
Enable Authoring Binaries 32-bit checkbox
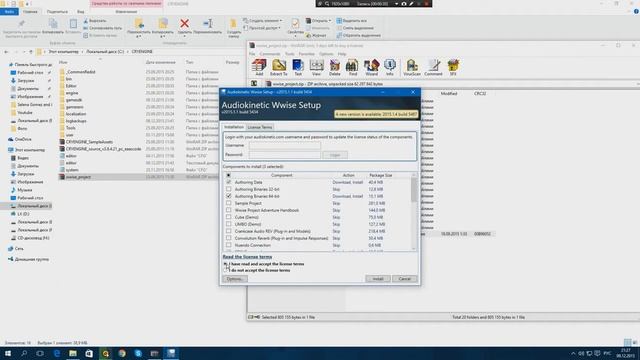click(229, 189)
